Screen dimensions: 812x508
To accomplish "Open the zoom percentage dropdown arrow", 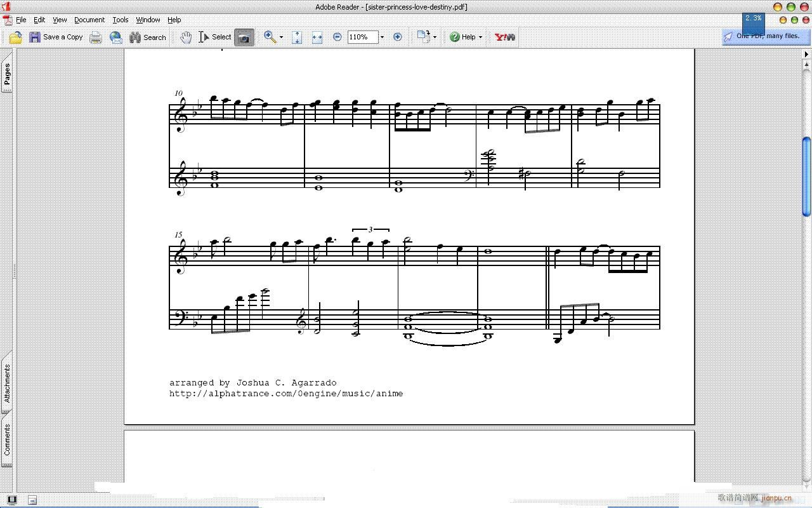I will click(x=382, y=37).
